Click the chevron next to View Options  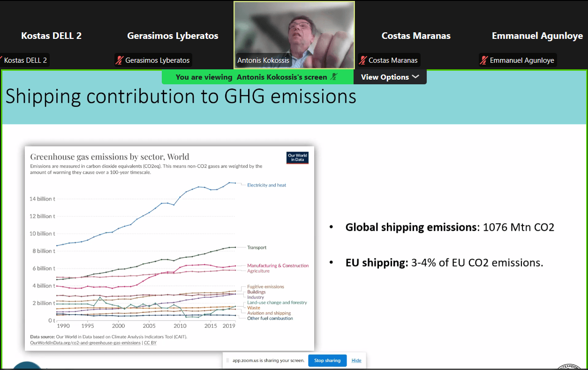pos(415,77)
